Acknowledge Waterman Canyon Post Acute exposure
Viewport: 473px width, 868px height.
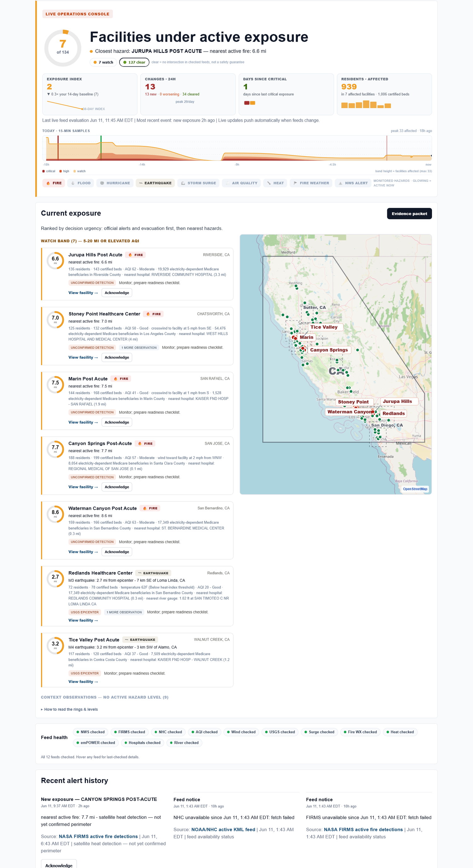(x=117, y=552)
